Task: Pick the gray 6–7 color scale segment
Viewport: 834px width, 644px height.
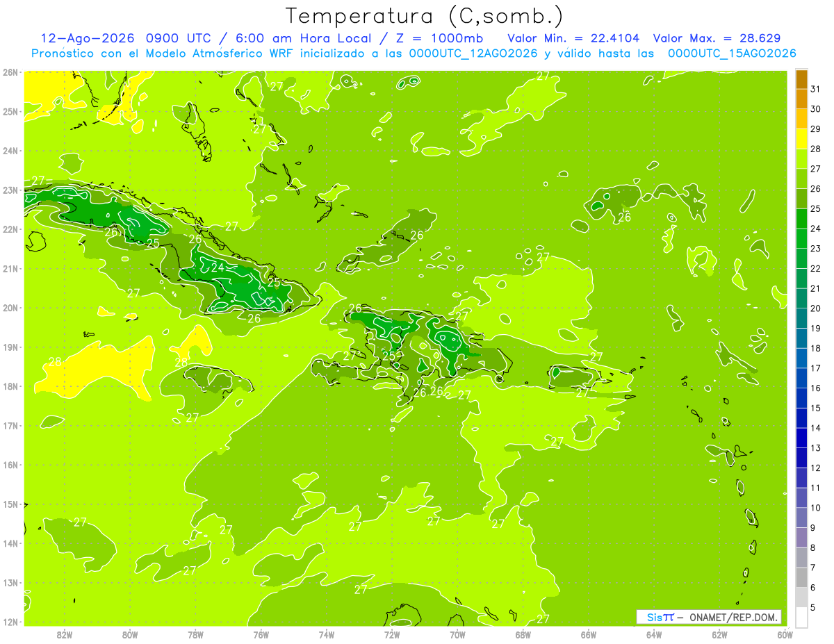Action: pos(801,577)
